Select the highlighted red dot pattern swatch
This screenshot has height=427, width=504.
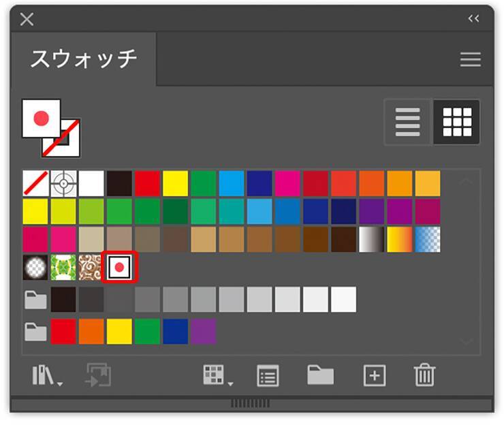pos(120,267)
